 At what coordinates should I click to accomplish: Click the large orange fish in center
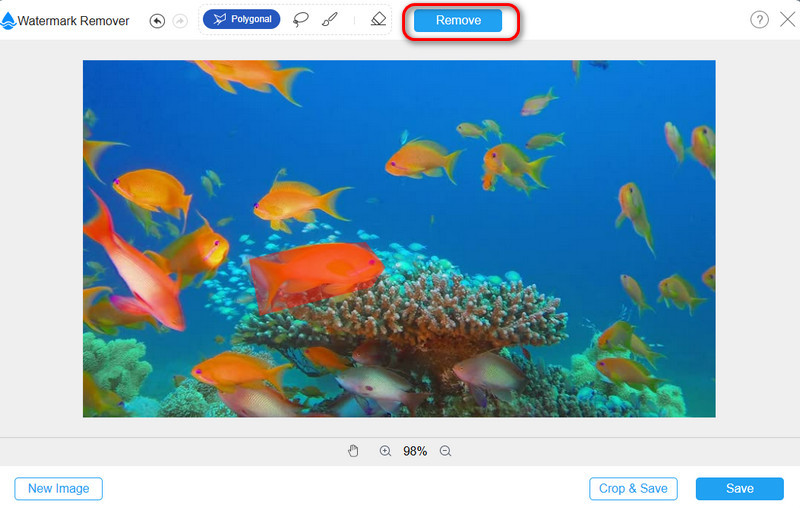coord(315,268)
